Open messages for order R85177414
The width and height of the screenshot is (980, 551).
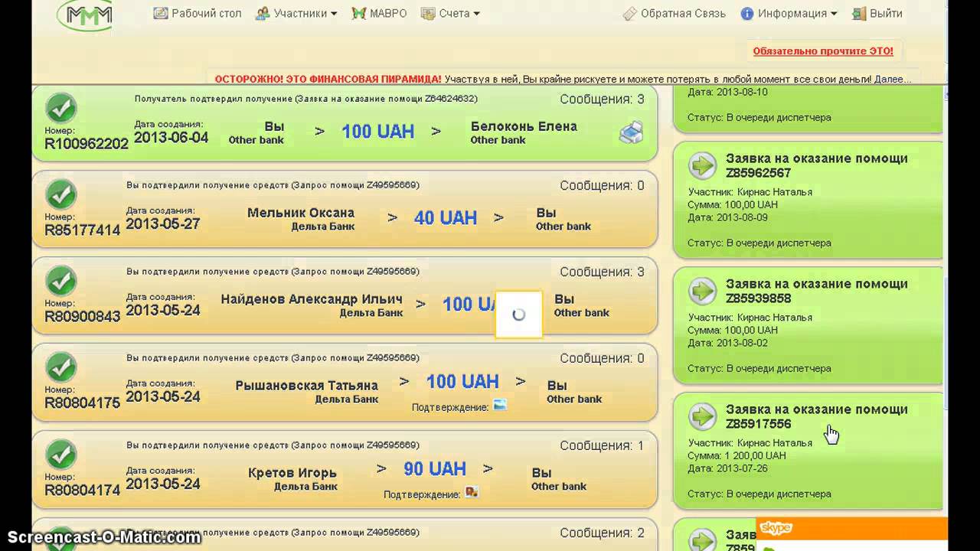pos(602,186)
